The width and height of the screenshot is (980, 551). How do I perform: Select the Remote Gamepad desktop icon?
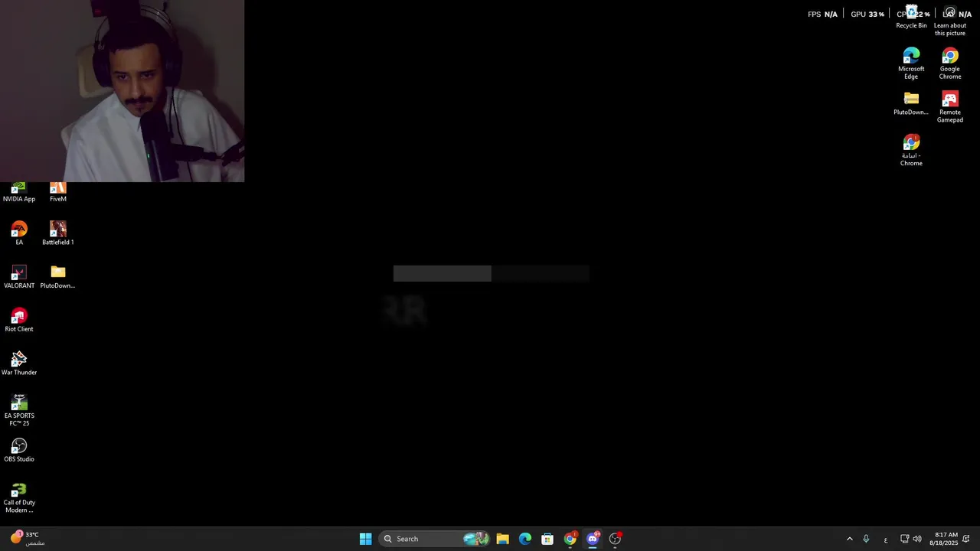point(950,107)
